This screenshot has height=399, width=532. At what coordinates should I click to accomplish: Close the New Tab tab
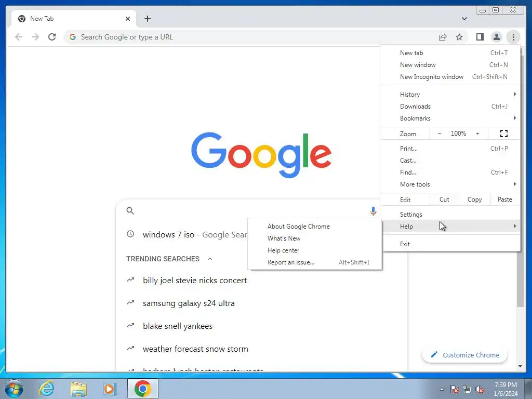coord(128,19)
